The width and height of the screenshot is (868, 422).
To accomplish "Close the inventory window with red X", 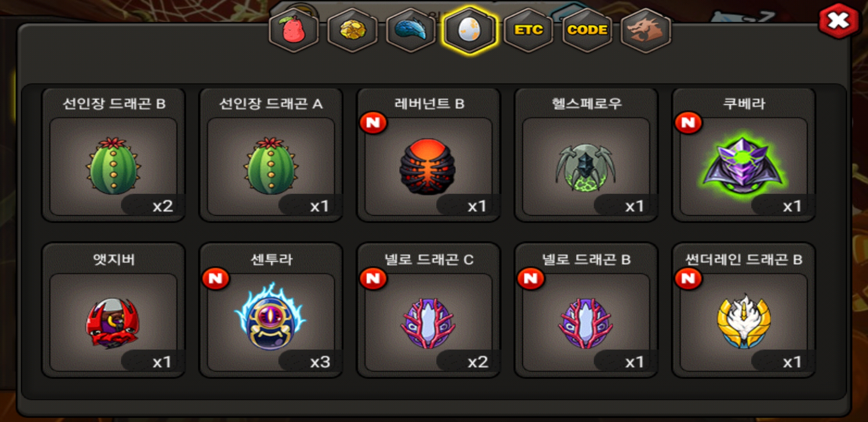I will tap(839, 21).
